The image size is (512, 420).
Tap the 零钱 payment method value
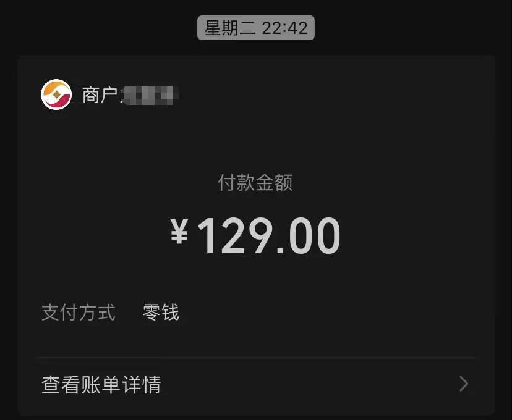161,313
